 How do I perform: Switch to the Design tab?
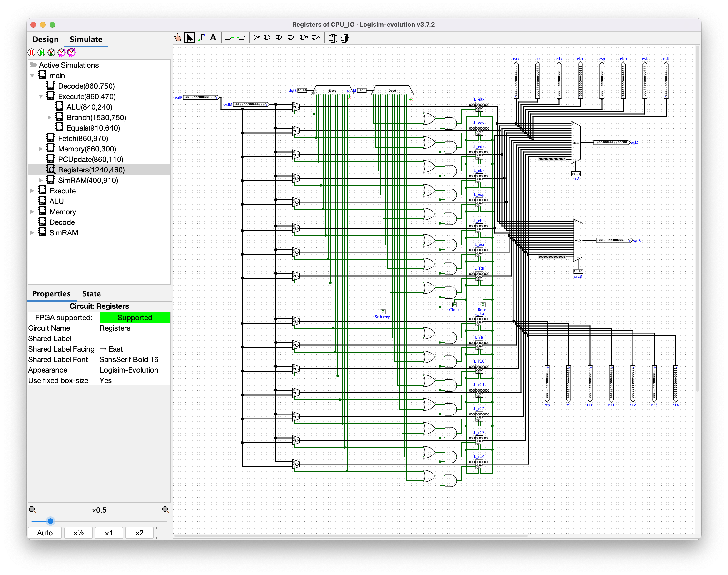[x=45, y=39]
